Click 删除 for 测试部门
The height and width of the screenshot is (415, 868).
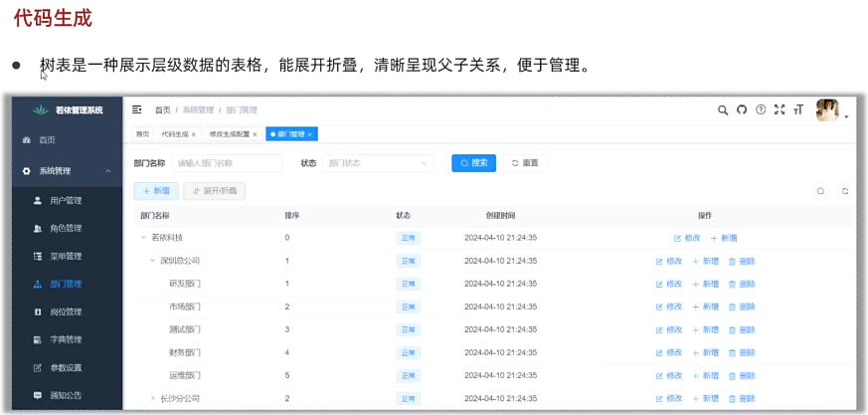pyautogui.click(x=742, y=329)
